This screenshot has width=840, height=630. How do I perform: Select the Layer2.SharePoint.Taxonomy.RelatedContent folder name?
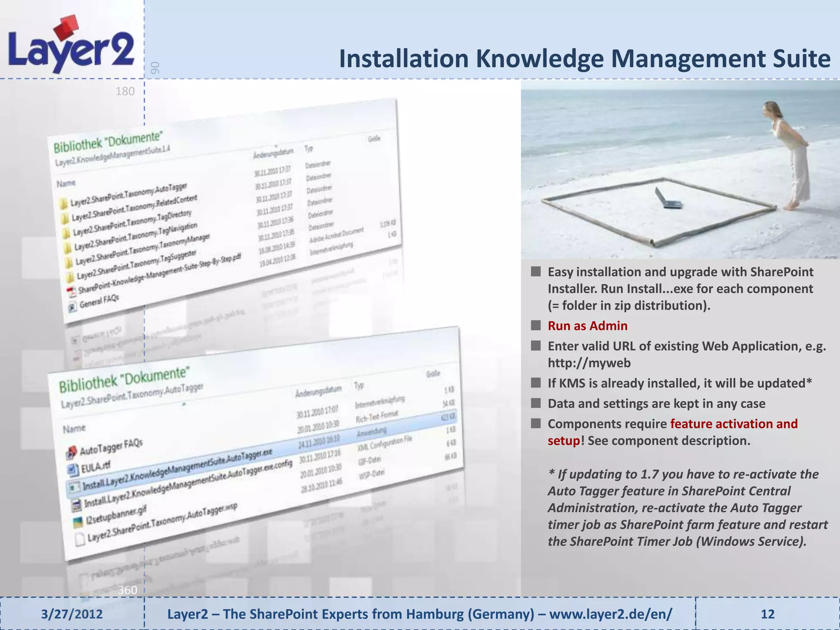[x=134, y=207]
